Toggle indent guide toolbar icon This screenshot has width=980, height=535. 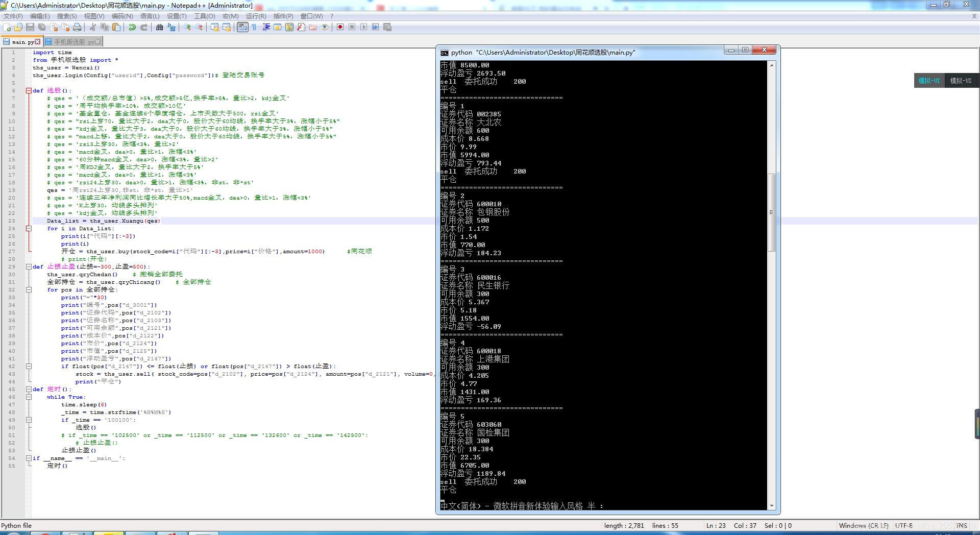click(x=266, y=27)
